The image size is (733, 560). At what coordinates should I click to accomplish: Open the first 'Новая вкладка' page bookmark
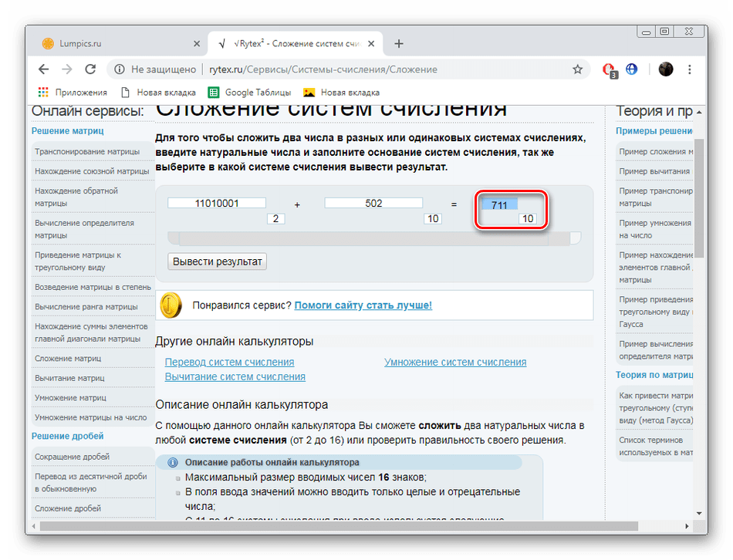click(x=158, y=93)
